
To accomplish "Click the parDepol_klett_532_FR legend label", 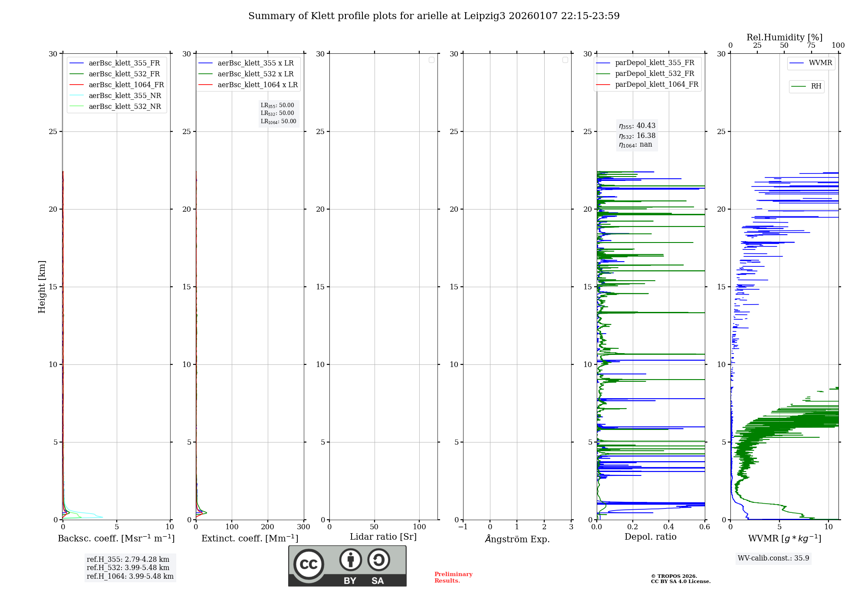I will point(654,74).
